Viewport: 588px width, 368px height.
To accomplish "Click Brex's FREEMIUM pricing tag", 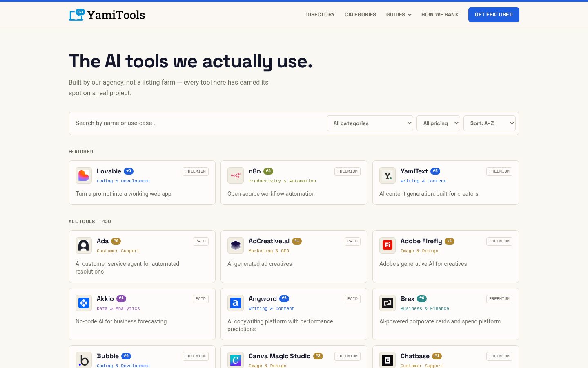I will click(499, 299).
